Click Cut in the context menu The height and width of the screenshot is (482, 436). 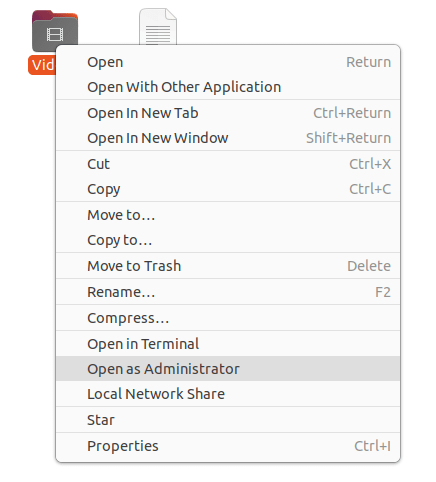coord(228,164)
